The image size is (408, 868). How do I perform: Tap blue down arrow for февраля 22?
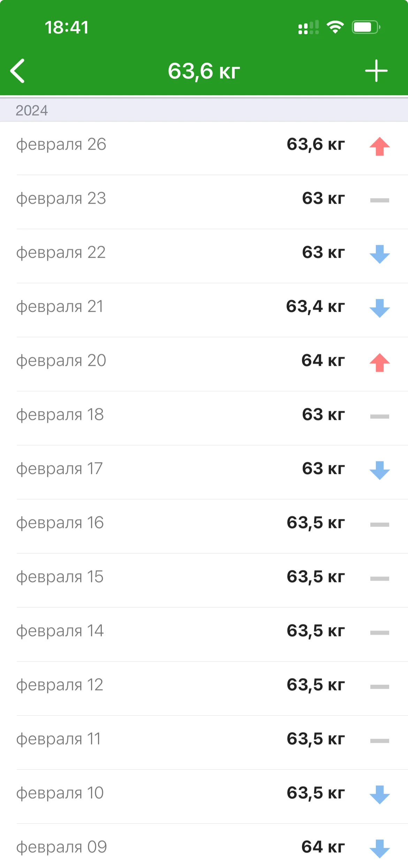point(379,254)
